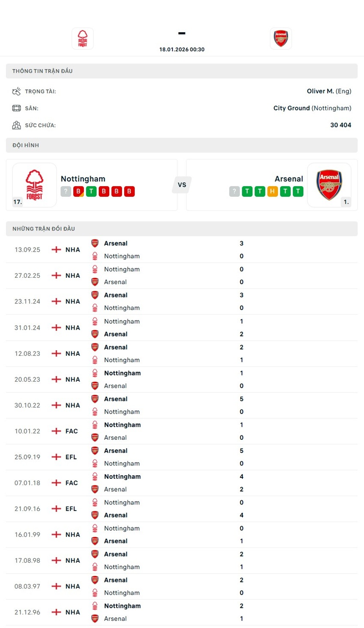Click the orange H form badge for Arsenal
The image size is (364, 628).
[x=272, y=192]
